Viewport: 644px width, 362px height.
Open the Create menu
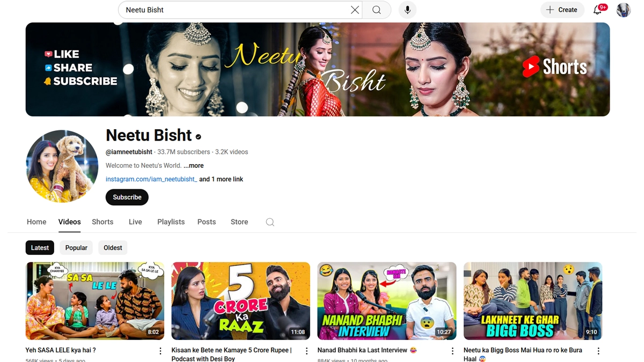pos(562,10)
